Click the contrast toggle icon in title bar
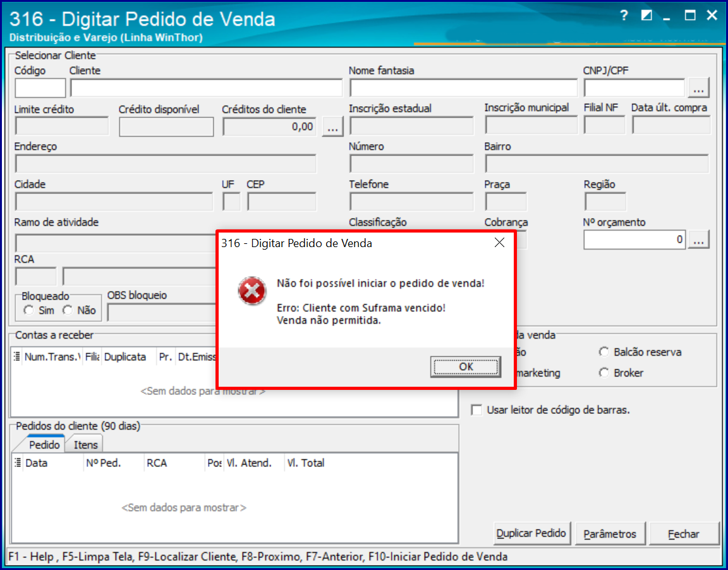728x570 pixels. coord(646,16)
